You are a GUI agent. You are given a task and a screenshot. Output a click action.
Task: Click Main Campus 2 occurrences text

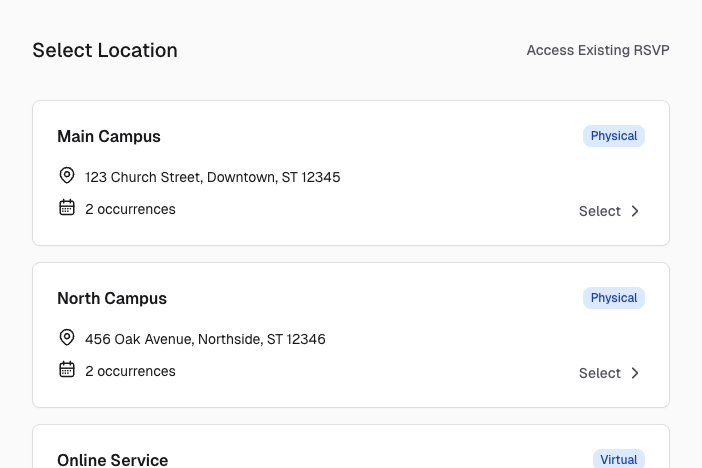click(x=130, y=209)
